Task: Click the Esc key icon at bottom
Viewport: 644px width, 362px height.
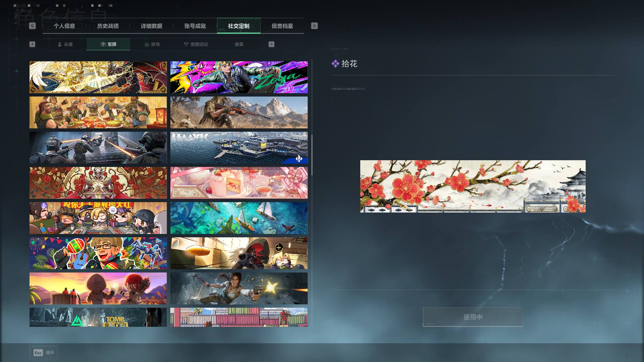Action: [x=38, y=353]
